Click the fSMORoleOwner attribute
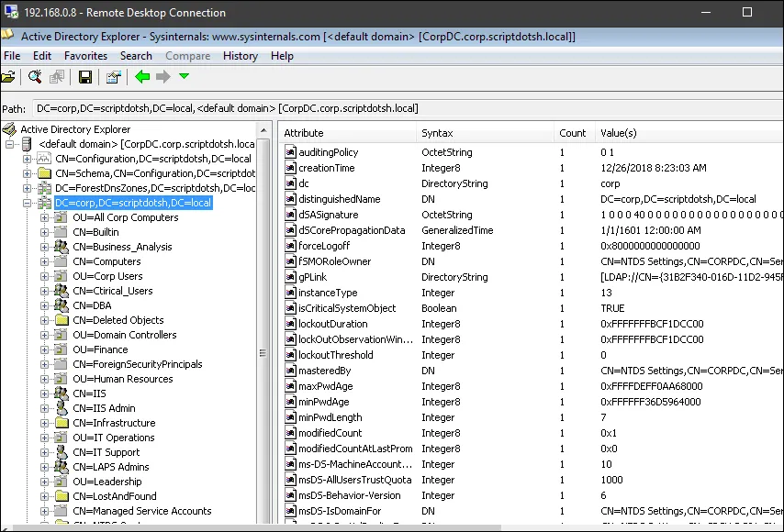784x532 pixels. point(334,261)
